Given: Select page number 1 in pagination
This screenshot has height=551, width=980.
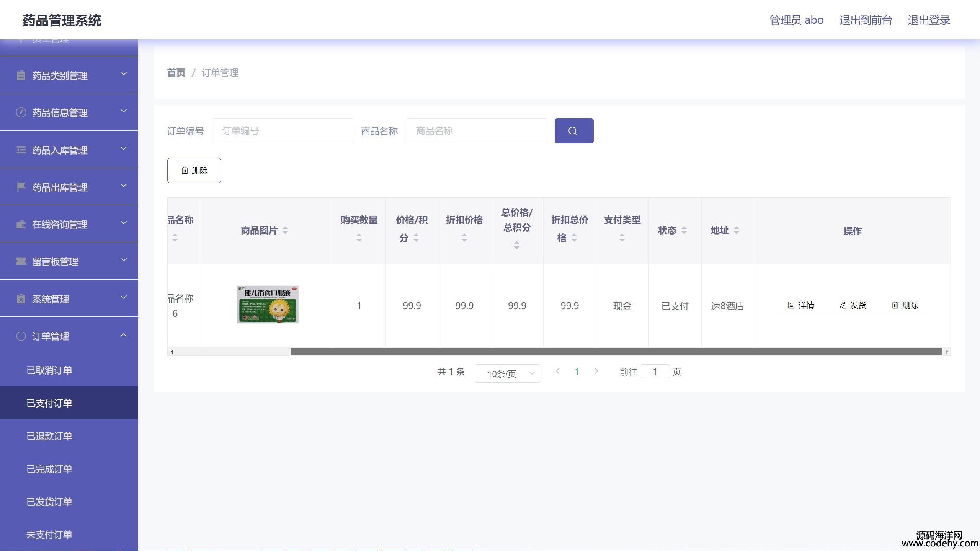Looking at the screenshot, I should coord(577,372).
